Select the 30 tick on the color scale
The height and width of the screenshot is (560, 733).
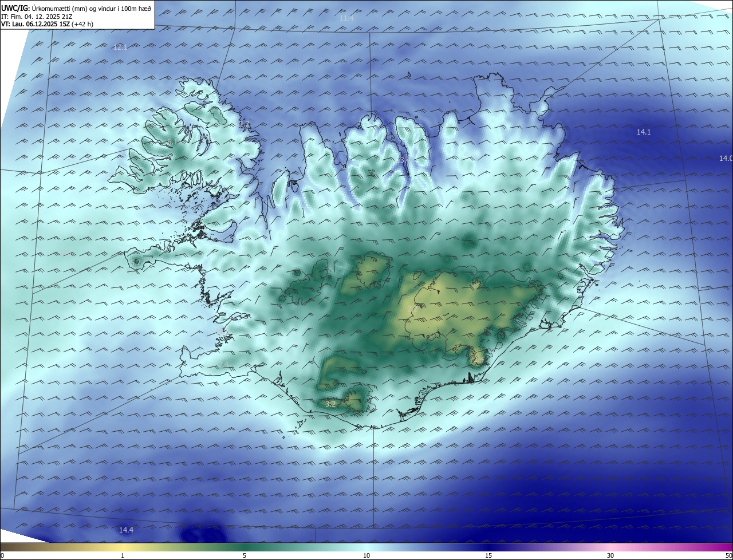pyautogui.click(x=610, y=555)
